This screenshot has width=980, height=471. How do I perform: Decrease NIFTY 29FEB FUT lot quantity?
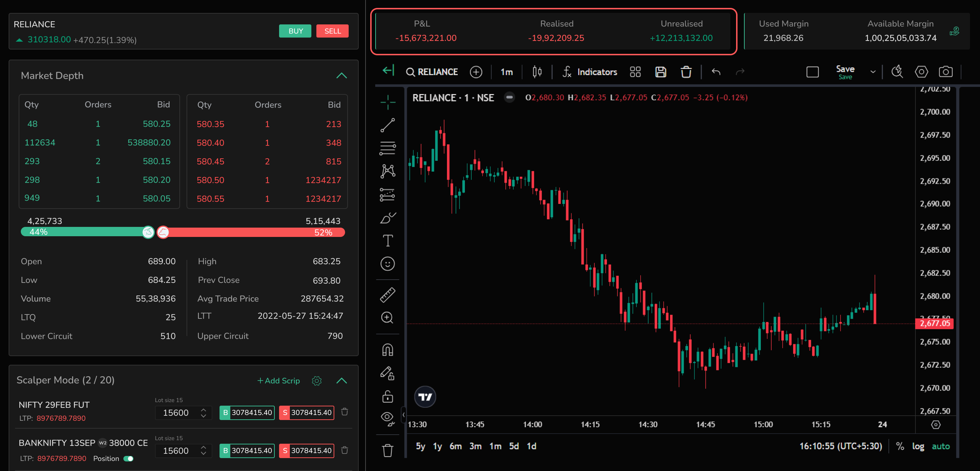pos(203,416)
